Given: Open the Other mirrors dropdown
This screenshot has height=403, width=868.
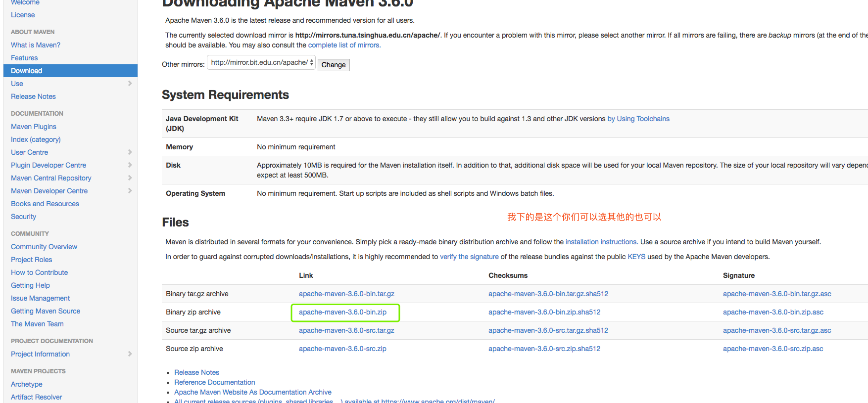Looking at the screenshot, I should (261, 63).
